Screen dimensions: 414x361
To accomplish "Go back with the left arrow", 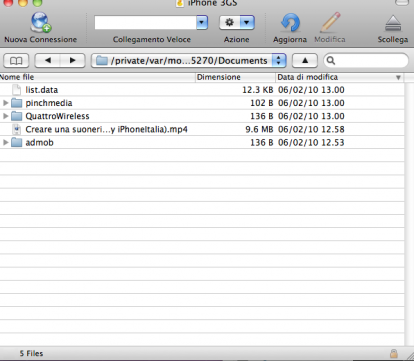I will (x=47, y=61).
